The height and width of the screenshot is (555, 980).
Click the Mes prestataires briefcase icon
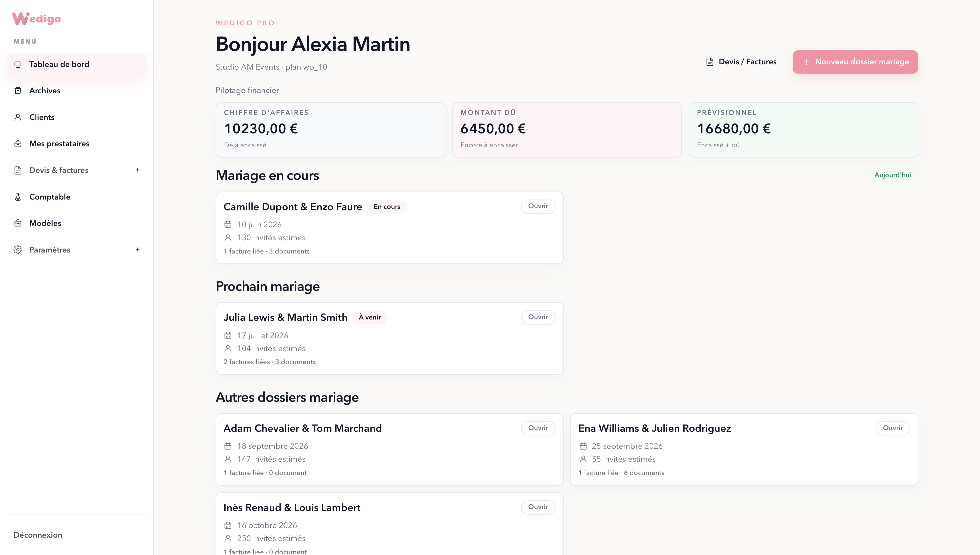point(18,144)
